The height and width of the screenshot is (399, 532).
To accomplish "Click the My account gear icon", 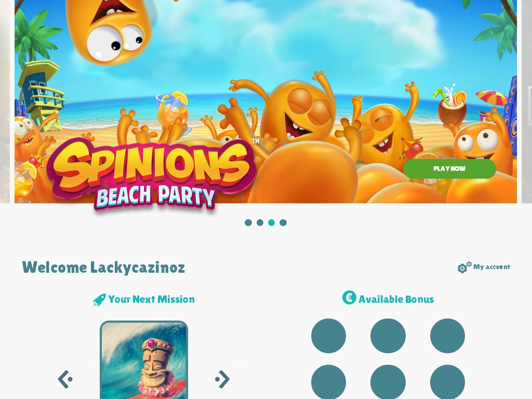I will pyautogui.click(x=464, y=267).
